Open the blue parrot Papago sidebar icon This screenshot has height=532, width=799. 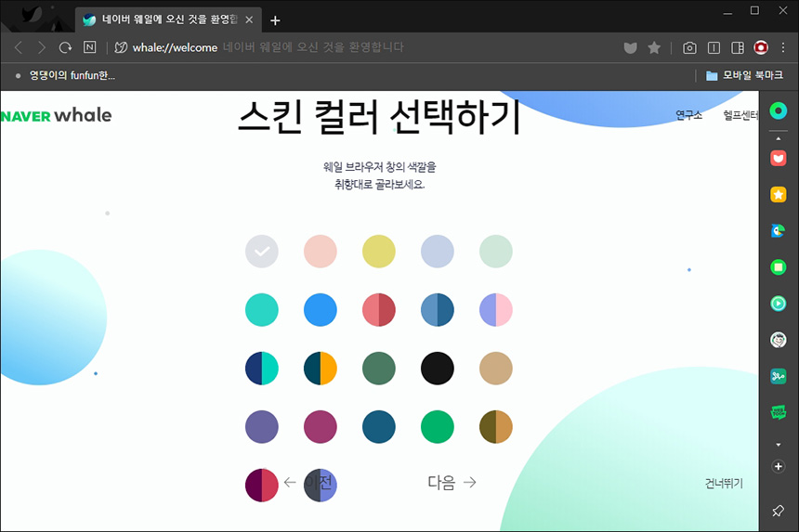tap(779, 230)
